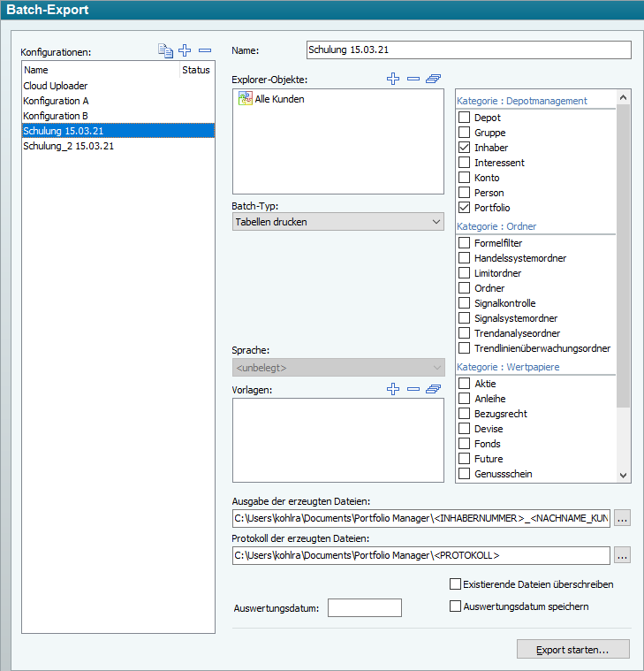Add an Explorer-Objekte entry with plus icon

[x=393, y=80]
